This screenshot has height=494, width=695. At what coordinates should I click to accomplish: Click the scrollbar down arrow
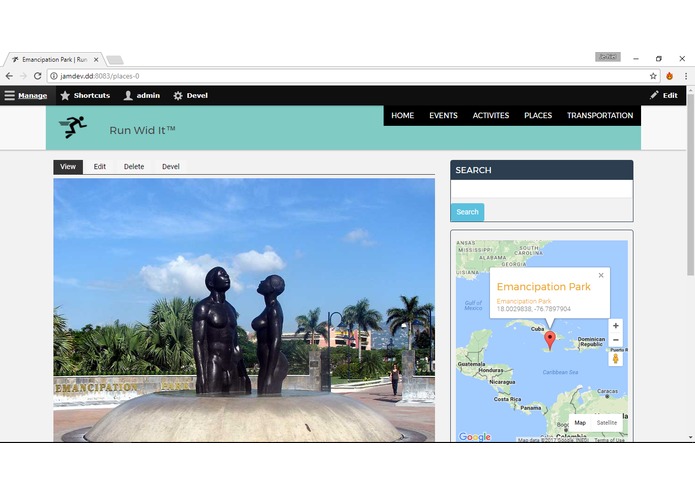691,437
